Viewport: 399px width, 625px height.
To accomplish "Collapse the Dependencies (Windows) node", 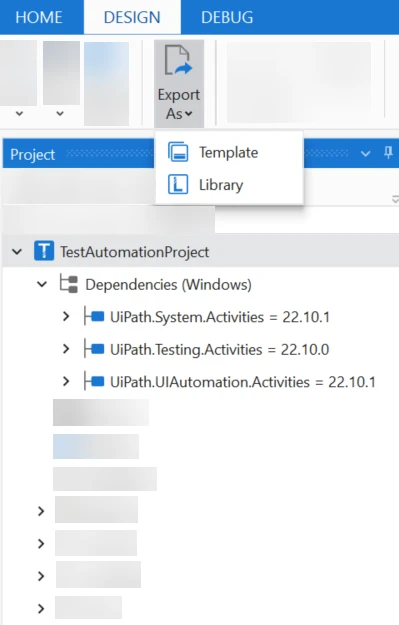I will pyautogui.click(x=42, y=284).
